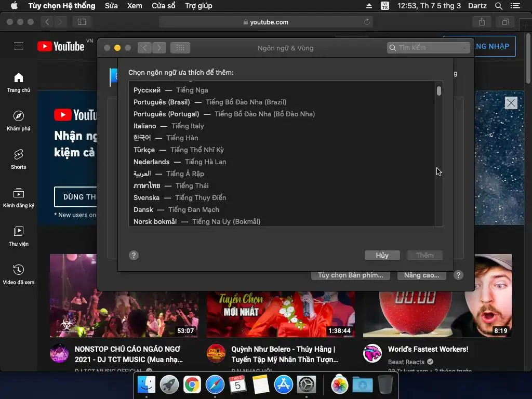The width and height of the screenshot is (532, 399).
Task: Select Türkçe — Tiếng Thổ Nhĩ Kỳ row
Action: 282,150
